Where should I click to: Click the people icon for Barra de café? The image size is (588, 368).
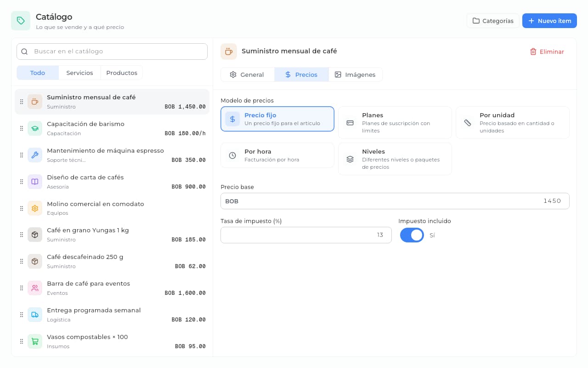pyautogui.click(x=35, y=288)
